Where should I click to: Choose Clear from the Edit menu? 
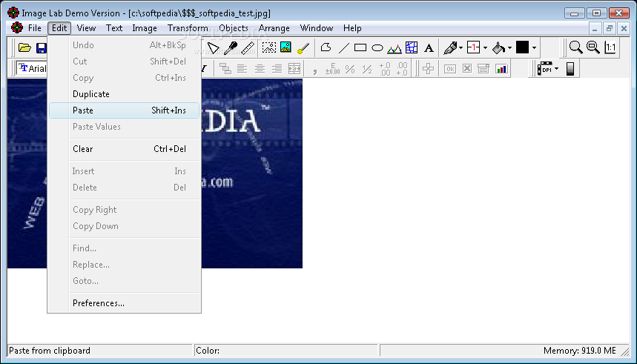125,149
